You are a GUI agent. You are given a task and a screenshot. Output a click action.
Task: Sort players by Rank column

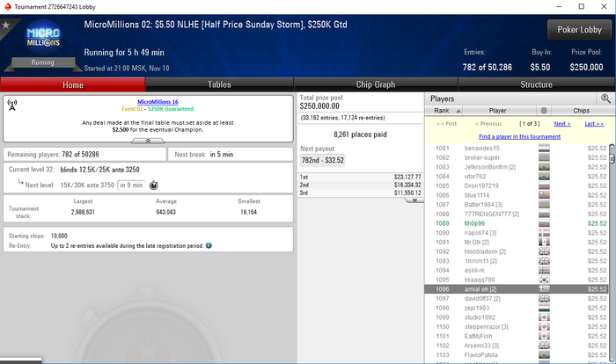click(x=444, y=111)
